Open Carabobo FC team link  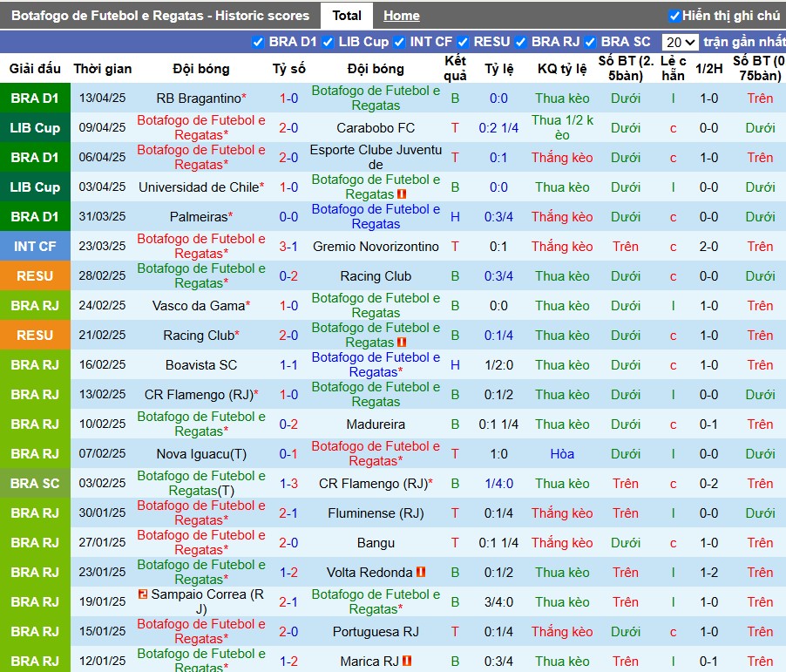point(376,128)
